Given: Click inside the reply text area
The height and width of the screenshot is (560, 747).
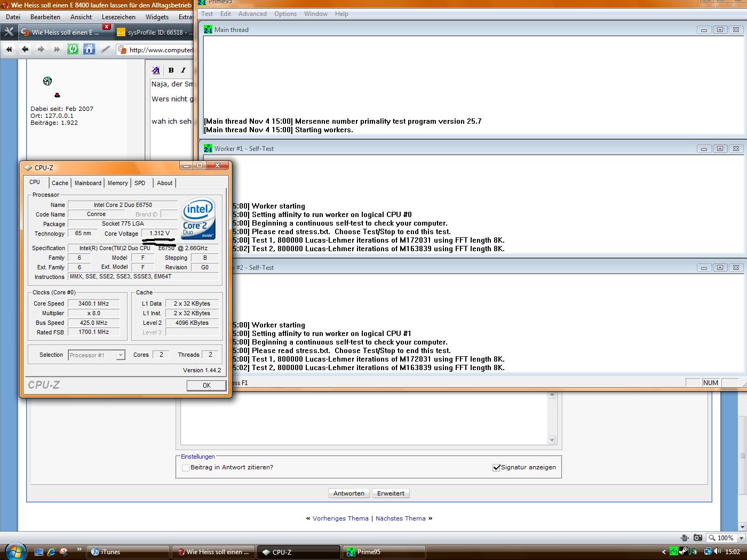Looking at the screenshot, I should pos(364,419).
